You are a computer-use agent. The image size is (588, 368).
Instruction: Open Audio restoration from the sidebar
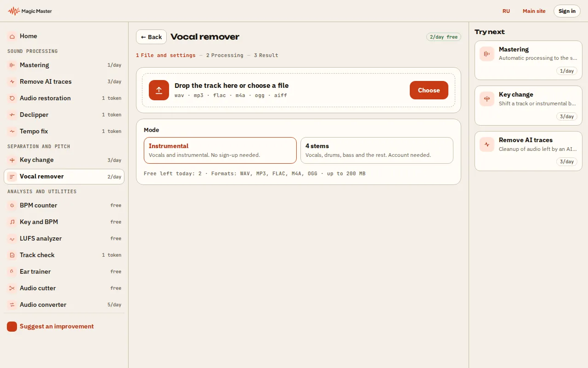[64, 98]
